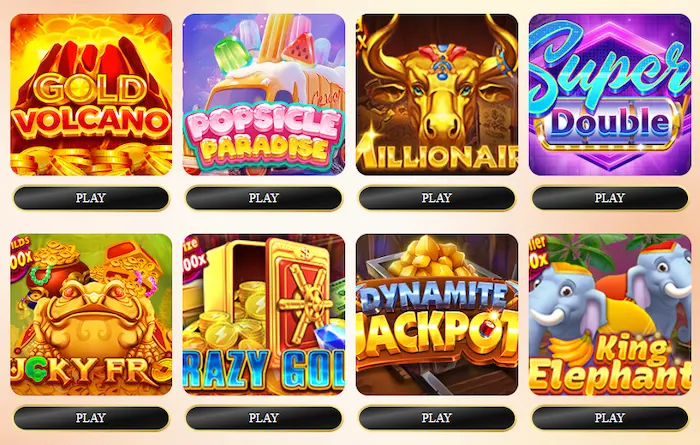Select the Millionaire golden bull game image
Image resolution: width=700 pixels, height=445 pixels.
pyautogui.click(x=437, y=95)
